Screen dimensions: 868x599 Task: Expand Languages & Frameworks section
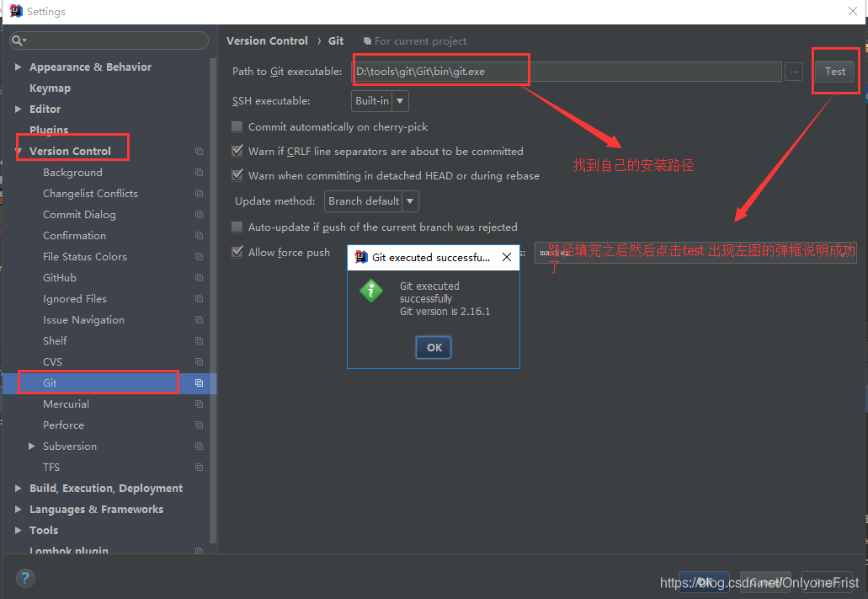click(x=19, y=509)
